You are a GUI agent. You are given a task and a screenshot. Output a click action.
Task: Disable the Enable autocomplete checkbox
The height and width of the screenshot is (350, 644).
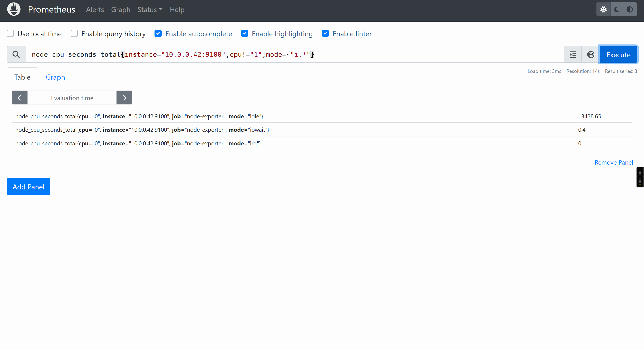click(x=158, y=34)
